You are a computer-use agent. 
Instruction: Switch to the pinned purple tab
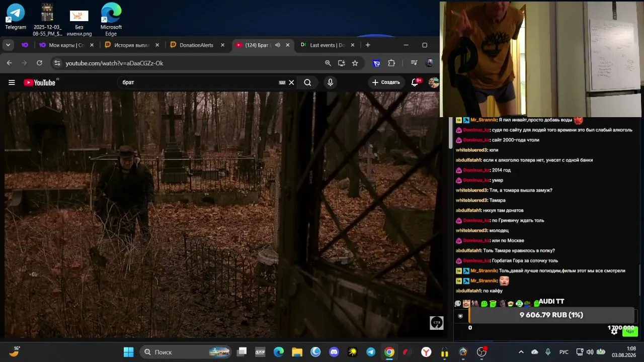tap(25, 45)
